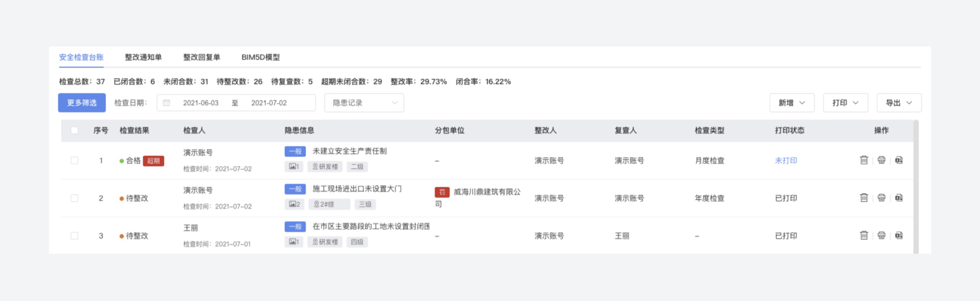Delete row 2 record 施工现场进出口未设置大门
Viewport: 980px width, 301px height.
click(x=864, y=198)
